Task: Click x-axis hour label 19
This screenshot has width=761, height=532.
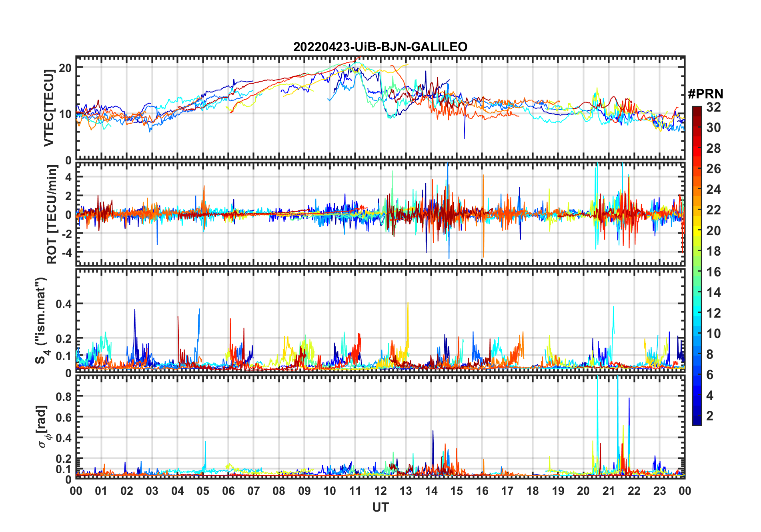Action: tap(558, 491)
